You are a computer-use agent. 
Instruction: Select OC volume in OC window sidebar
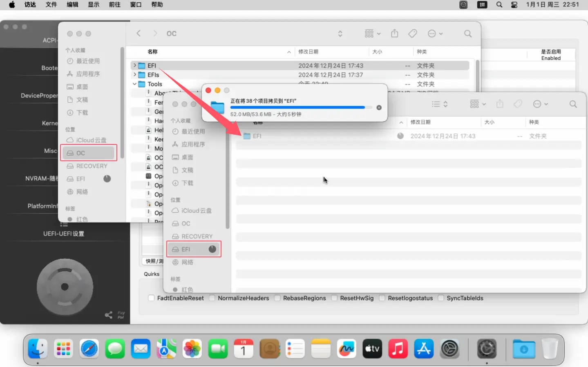89,153
